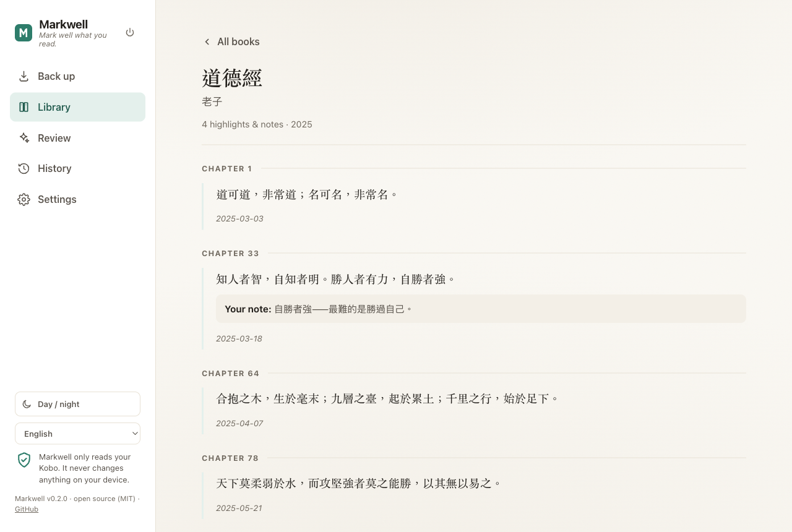Click the Markwell green M logo

(24, 33)
